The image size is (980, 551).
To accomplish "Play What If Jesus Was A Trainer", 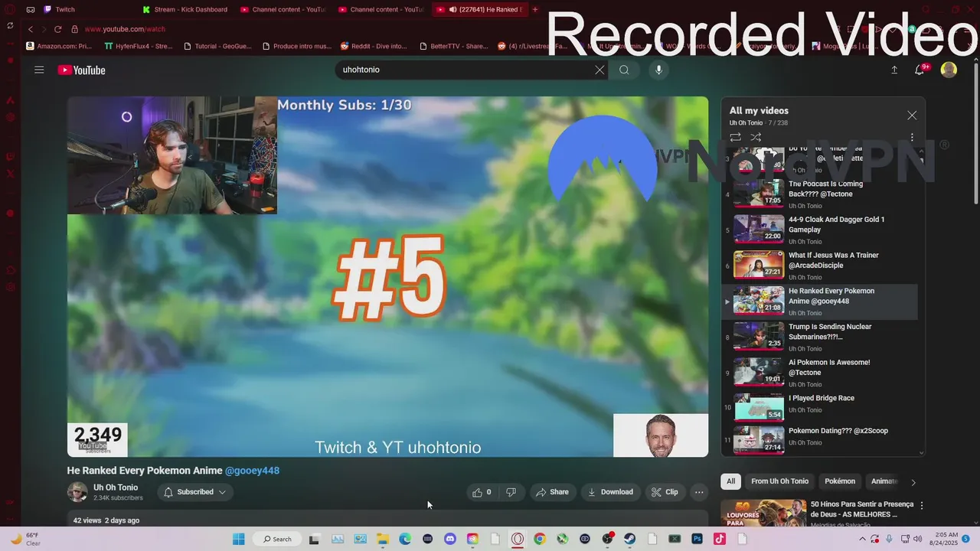I will tap(820, 266).
